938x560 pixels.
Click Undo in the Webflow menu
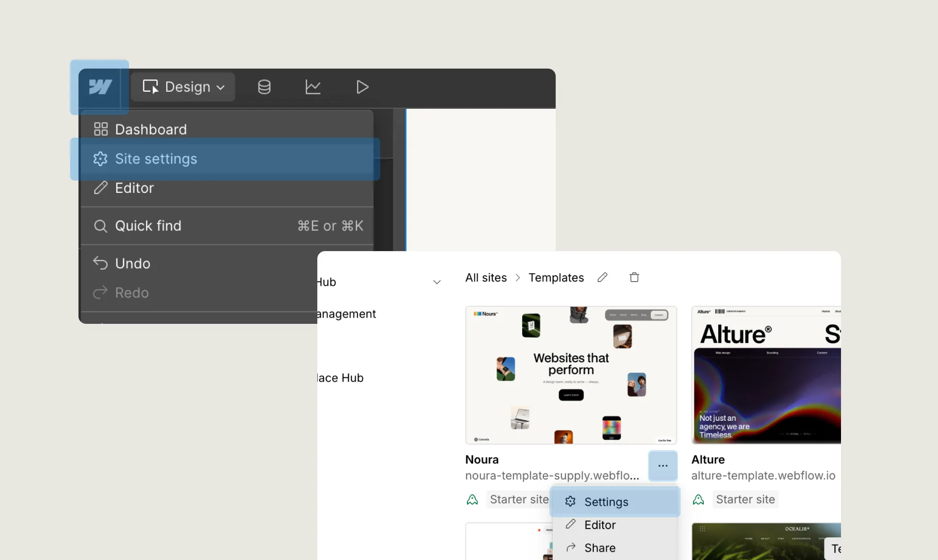pos(132,263)
